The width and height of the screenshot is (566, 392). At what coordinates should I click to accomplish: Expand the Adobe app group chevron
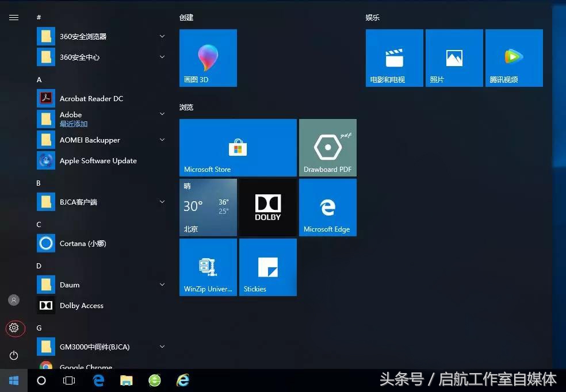(x=162, y=114)
